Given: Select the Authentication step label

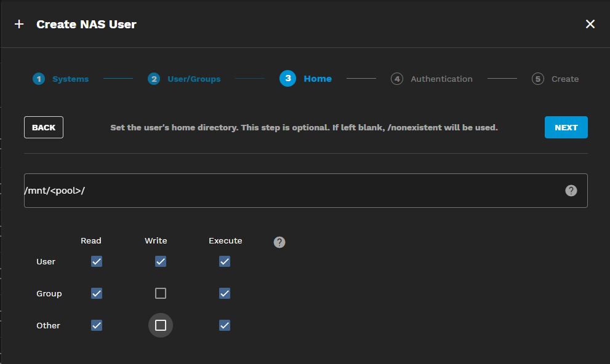Looking at the screenshot, I should click(441, 79).
